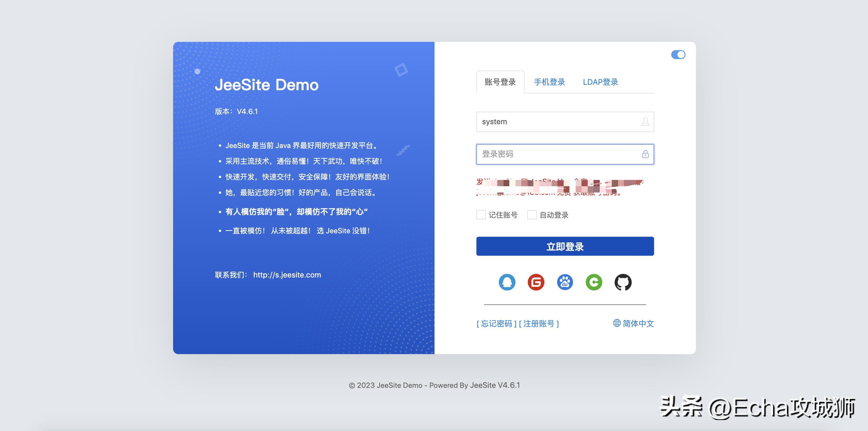The image size is (868, 431).
Task: Enable the 记住账号 checkbox
Action: pos(481,215)
